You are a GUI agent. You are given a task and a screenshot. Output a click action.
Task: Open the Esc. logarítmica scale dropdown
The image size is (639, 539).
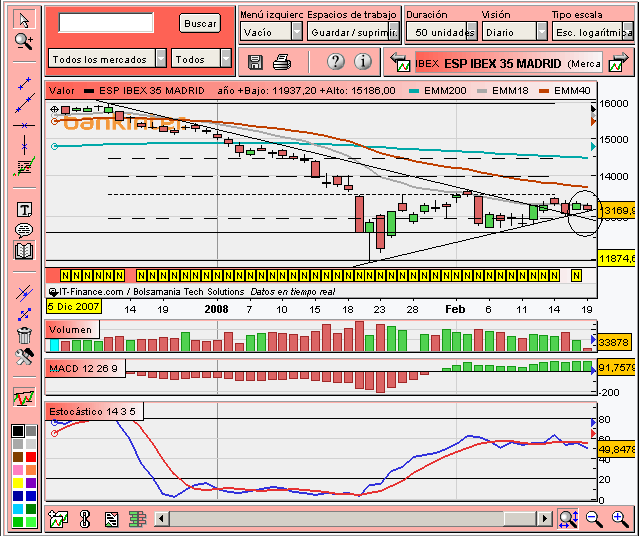coord(593,32)
